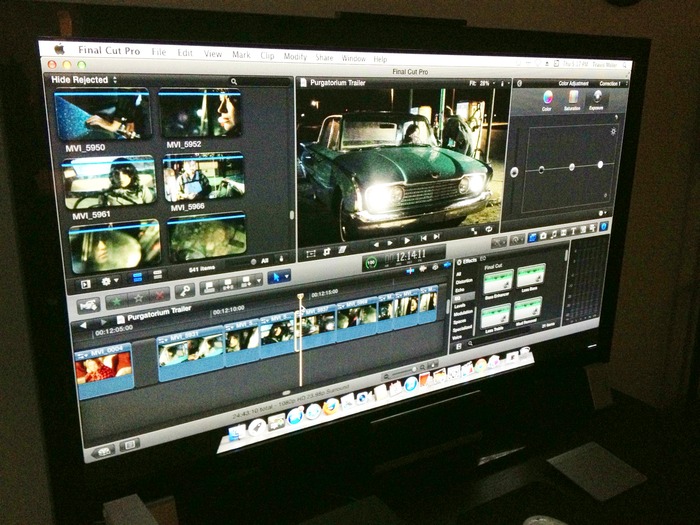Toggle the Event Library show/hide button
This screenshot has height=525, width=700.
(x=85, y=284)
